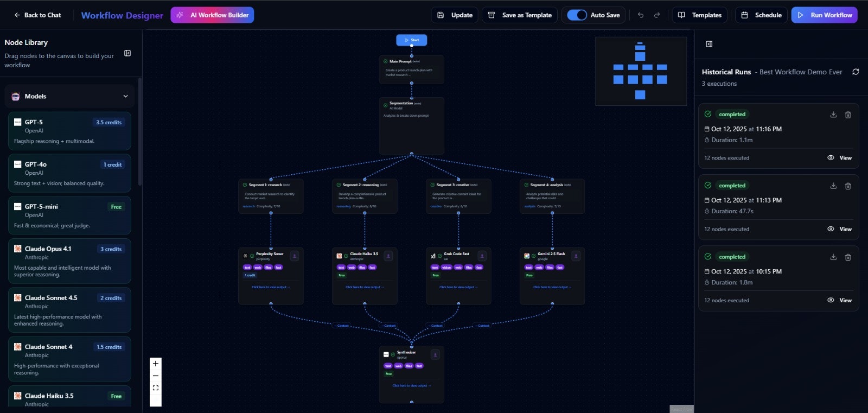View output of Grok Code Fast node
Viewport: 868px width, 413px height.
pyautogui.click(x=458, y=287)
